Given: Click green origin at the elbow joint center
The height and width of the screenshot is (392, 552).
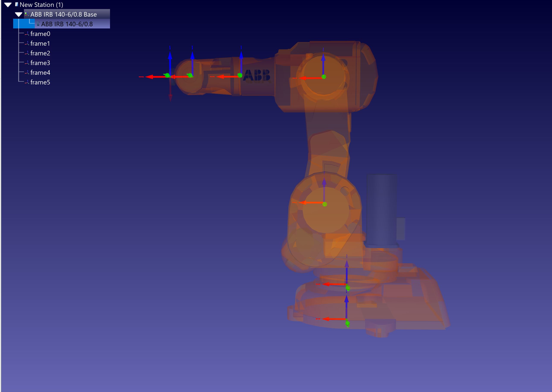Looking at the screenshot, I should [324, 77].
